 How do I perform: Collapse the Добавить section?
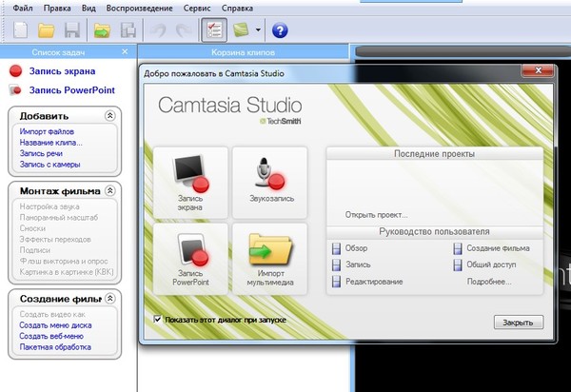110,116
